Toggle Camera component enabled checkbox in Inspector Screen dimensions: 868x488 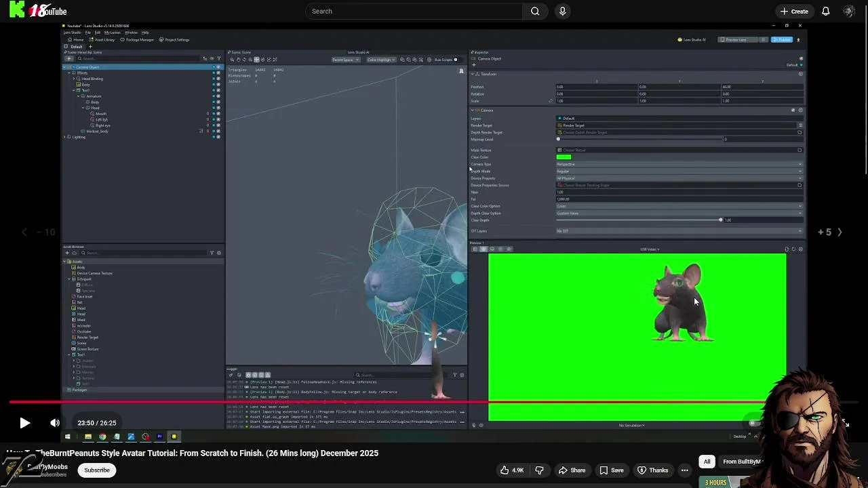point(793,110)
